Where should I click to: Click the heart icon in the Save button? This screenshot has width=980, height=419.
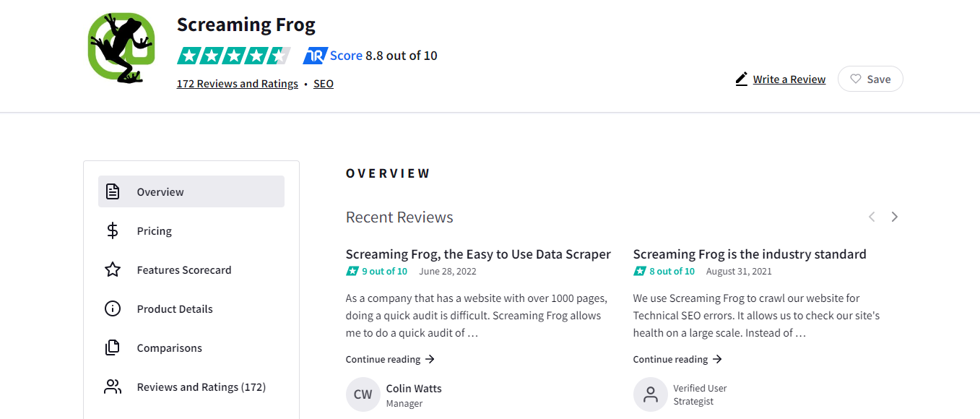(856, 79)
